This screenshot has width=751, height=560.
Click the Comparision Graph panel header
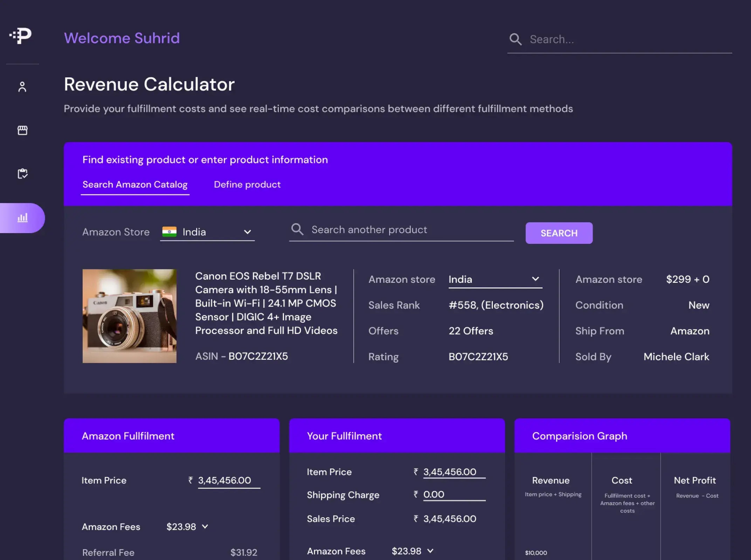tap(622, 436)
